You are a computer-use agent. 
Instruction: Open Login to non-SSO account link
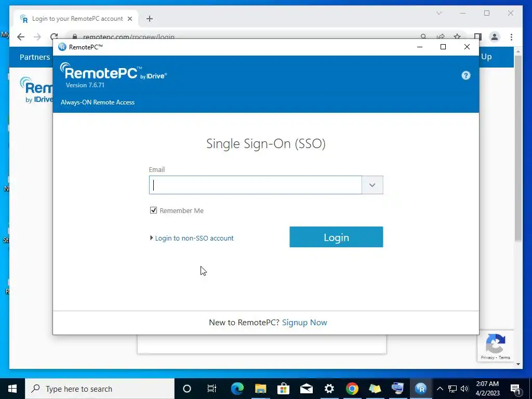coord(194,238)
